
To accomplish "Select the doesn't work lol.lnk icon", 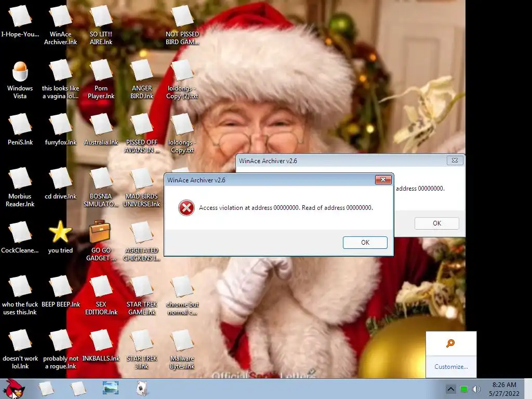I will point(20,350).
